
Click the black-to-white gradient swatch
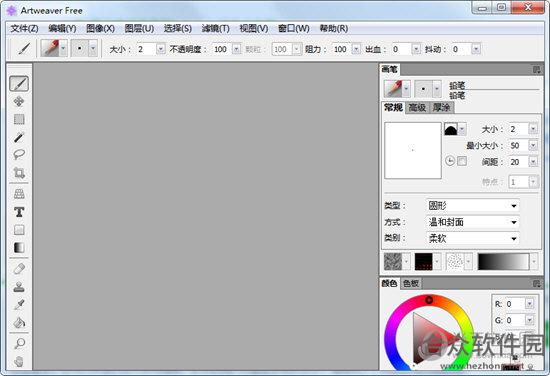[x=503, y=262]
